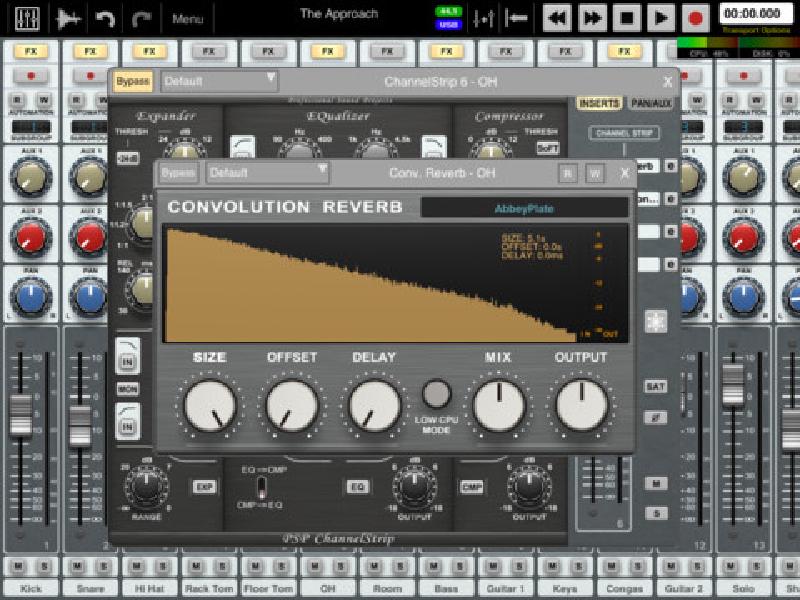Open Transport Options
The width and height of the screenshot is (800, 600).
coord(756,30)
